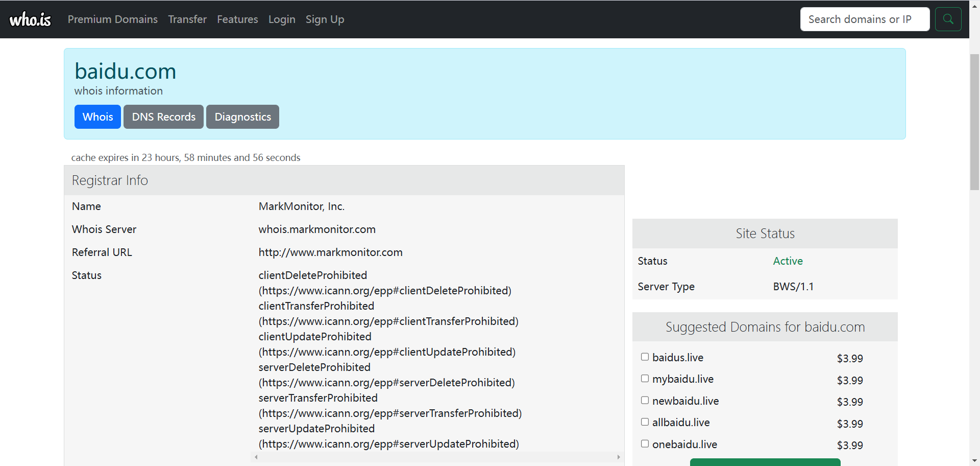
Task: Tick the mybaidu.live domain checkbox
Action: [645, 379]
